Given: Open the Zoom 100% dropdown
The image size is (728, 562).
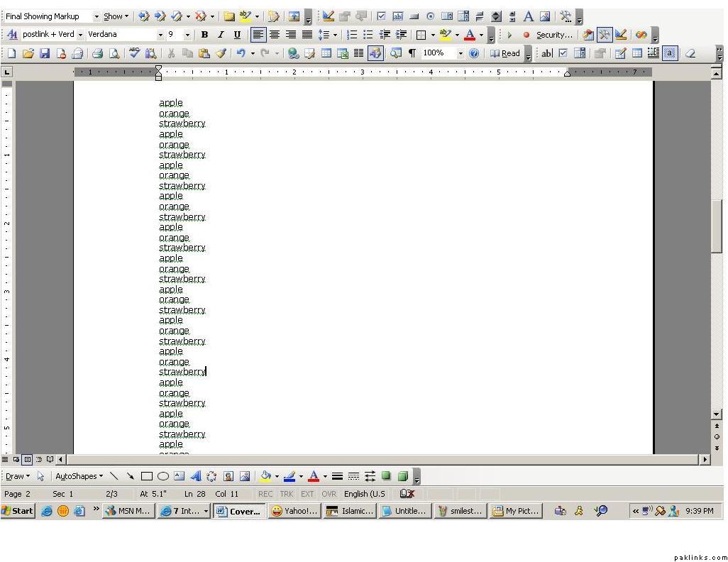Looking at the screenshot, I should (460, 53).
